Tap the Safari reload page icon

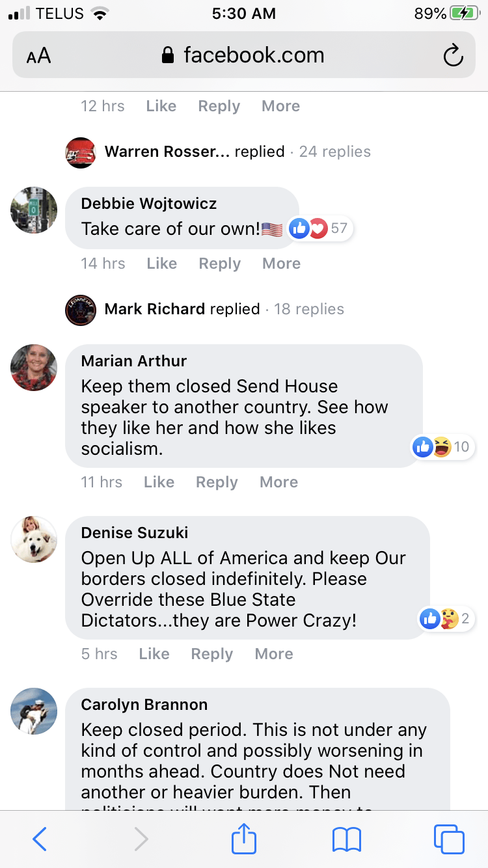[453, 55]
